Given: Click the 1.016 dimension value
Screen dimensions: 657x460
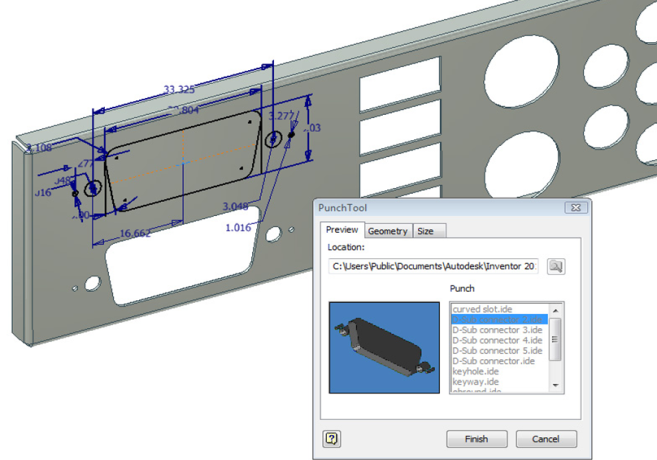Looking at the screenshot, I should coord(238,228).
